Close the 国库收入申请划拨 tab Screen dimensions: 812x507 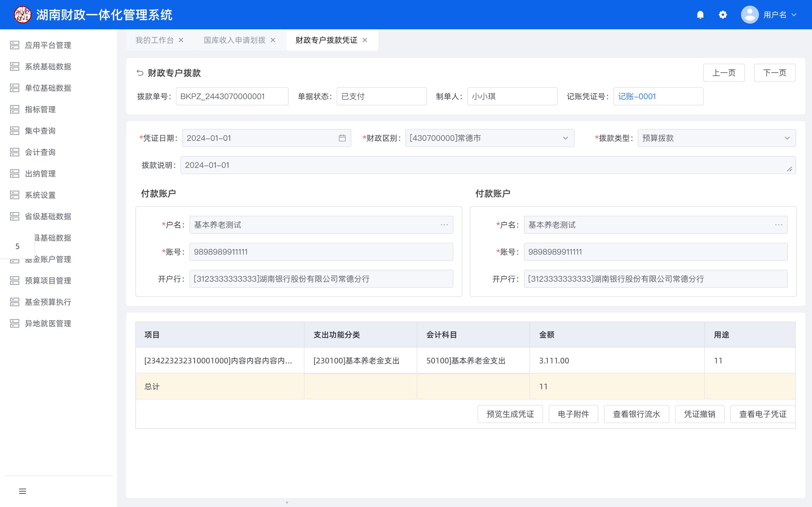click(273, 40)
